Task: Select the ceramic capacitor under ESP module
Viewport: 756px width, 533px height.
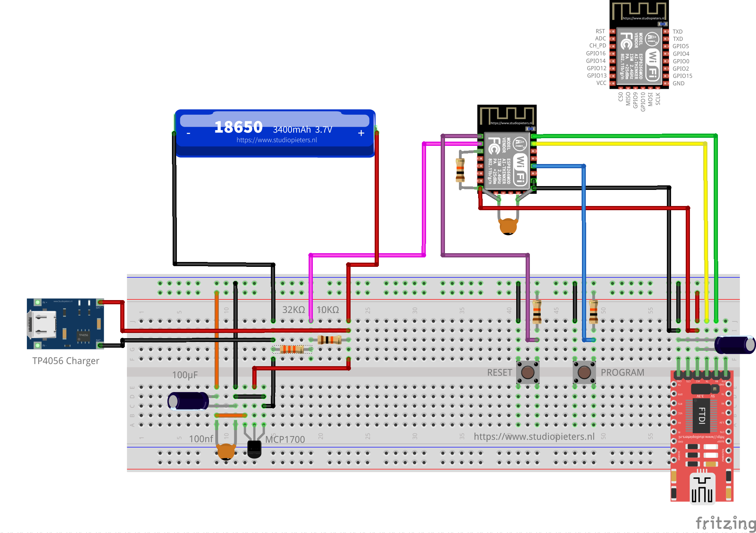Action: [508, 226]
